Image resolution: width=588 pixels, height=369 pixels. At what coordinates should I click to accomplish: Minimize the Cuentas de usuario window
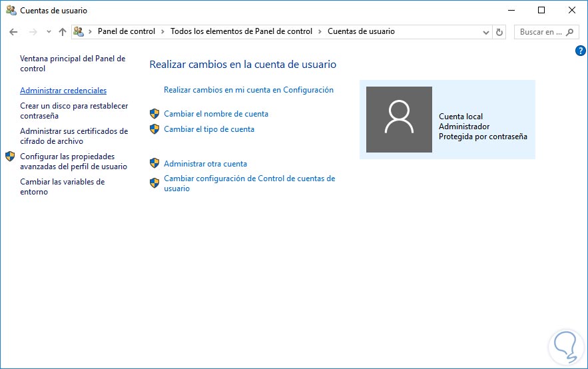click(511, 10)
